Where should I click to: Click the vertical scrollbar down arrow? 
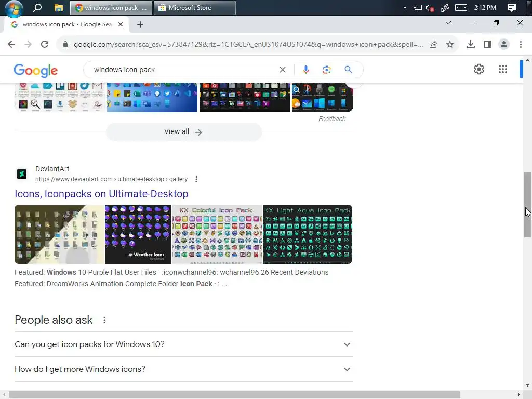(527, 385)
